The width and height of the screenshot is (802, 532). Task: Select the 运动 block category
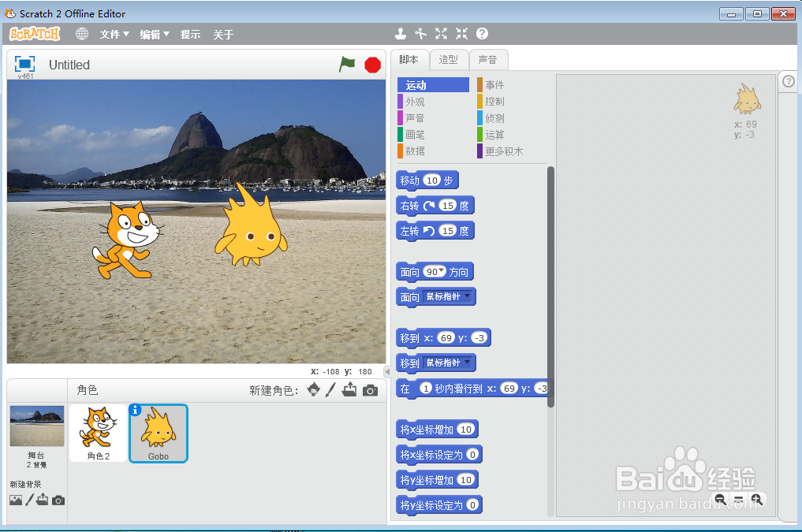point(433,85)
